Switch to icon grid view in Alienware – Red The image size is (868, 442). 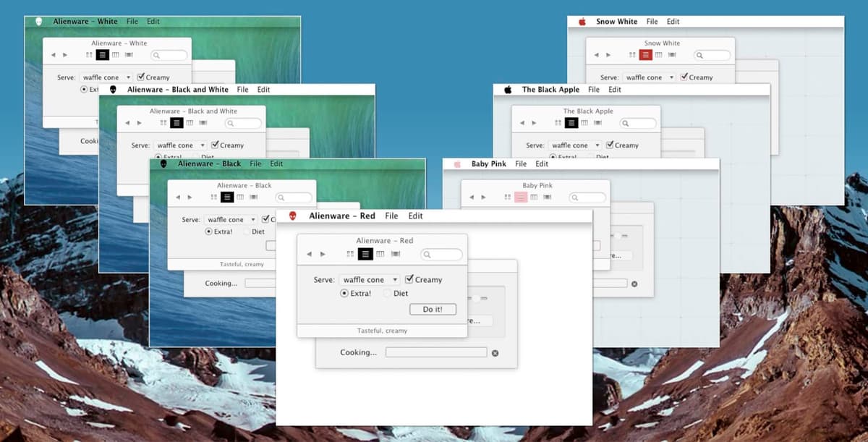coord(351,254)
